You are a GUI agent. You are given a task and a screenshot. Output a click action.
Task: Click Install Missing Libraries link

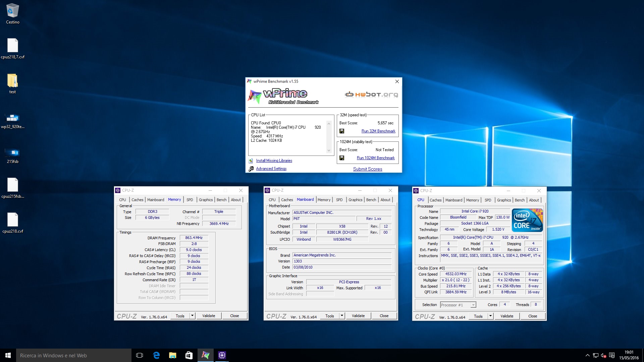pos(274,161)
